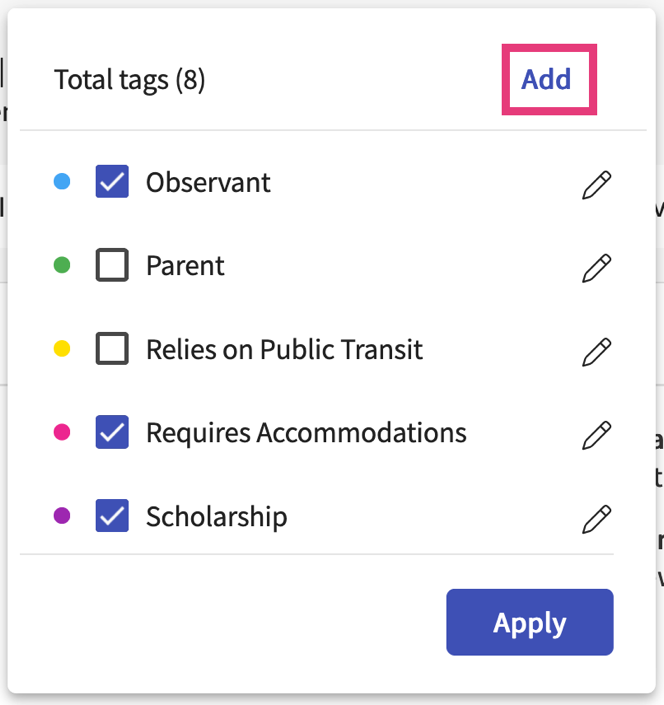Edit the Relies on Public Transit tag
664x705 pixels.
pyautogui.click(x=596, y=351)
